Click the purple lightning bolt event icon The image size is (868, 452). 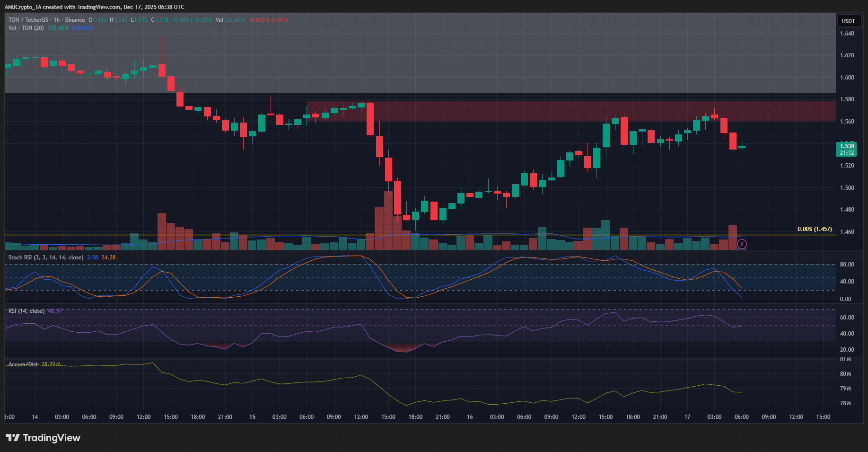pyautogui.click(x=742, y=244)
